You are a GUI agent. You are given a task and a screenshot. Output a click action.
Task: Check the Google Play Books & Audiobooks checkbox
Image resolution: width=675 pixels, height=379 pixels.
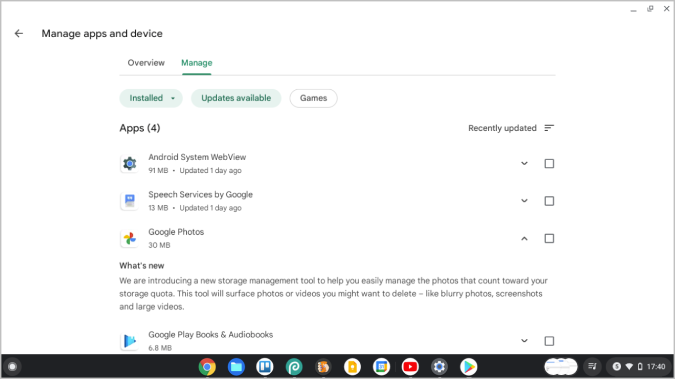(549, 341)
